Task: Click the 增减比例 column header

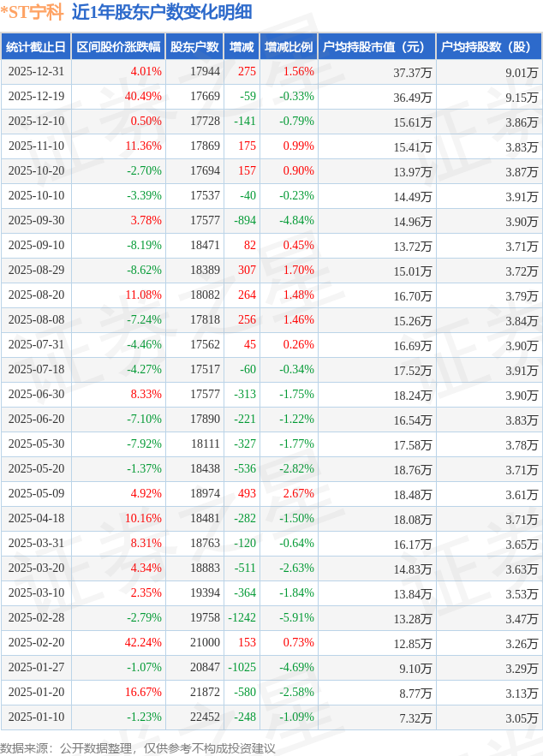Action: (x=289, y=47)
